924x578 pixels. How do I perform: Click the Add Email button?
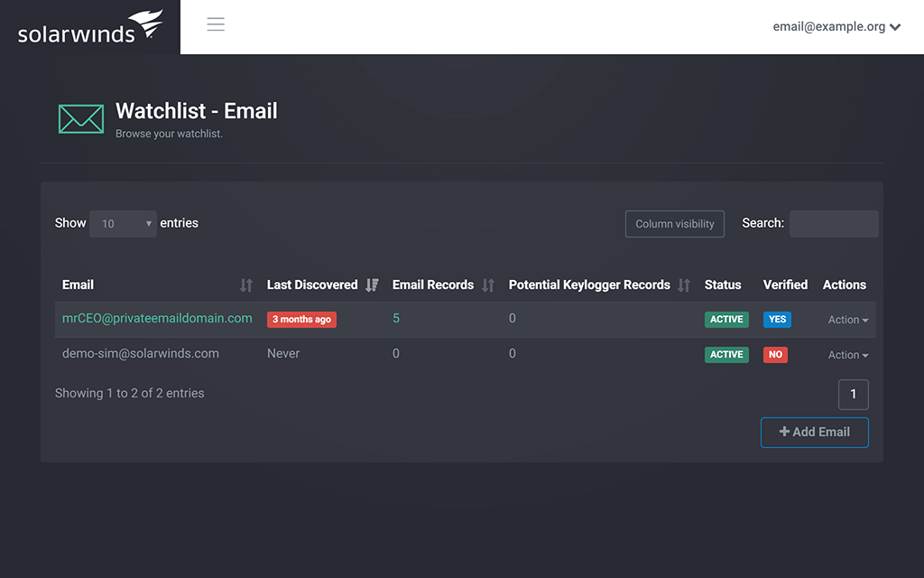tap(815, 433)
